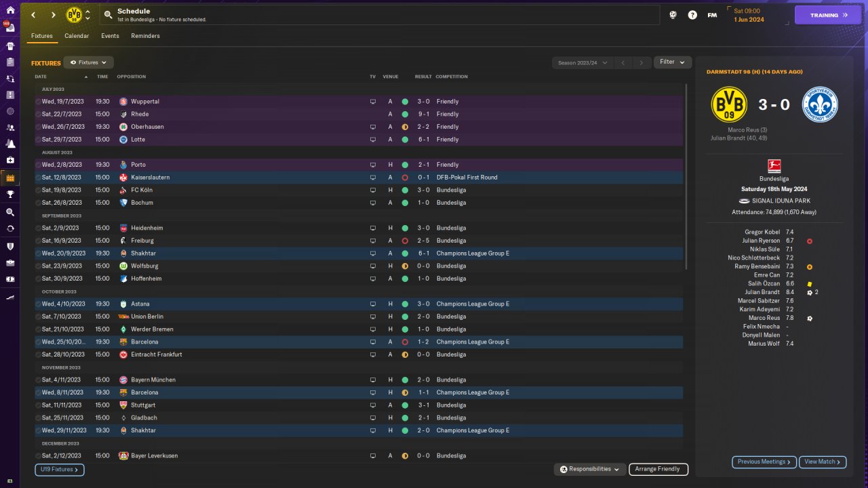Open the Squad shirt icon
The height and width of the screenshot is (488, 868).
coord(9,46)
